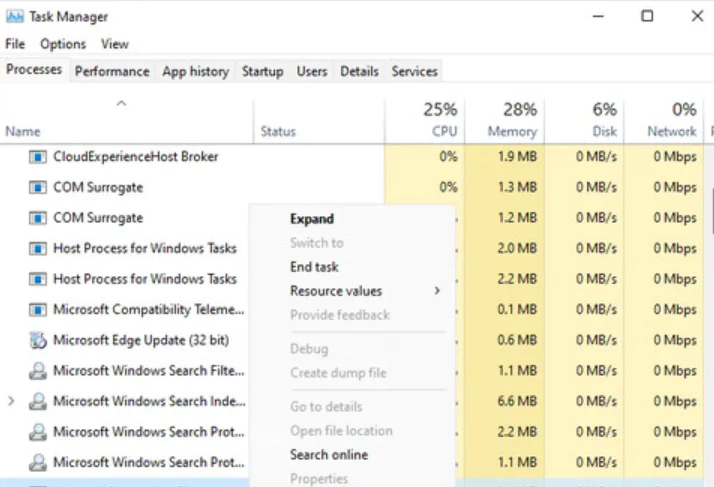This screenshot has width=714, height=487.
Task: Sort by the Memory column header
Action: pyautogui.click(x=505, y=120)
